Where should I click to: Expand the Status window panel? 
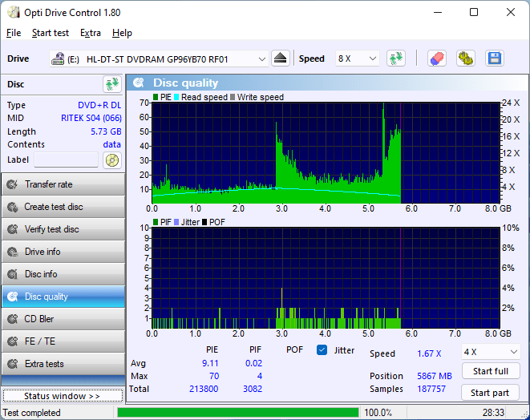63,396
